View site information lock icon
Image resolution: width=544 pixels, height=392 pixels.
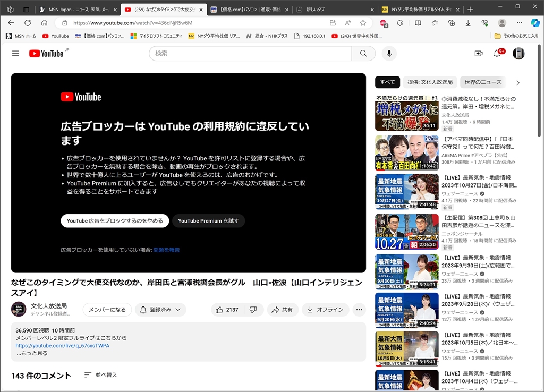[x=64, y=23]
